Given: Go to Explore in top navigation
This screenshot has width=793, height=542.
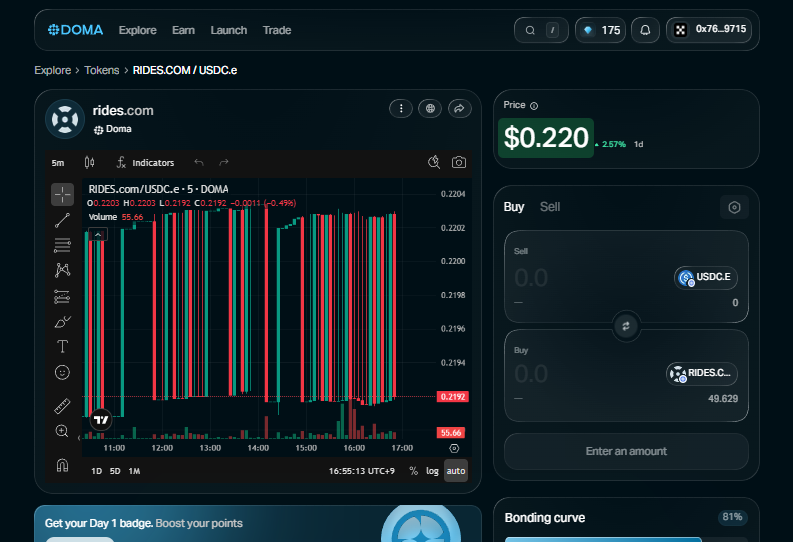Looking at the screenshot, I should (138, 30).
